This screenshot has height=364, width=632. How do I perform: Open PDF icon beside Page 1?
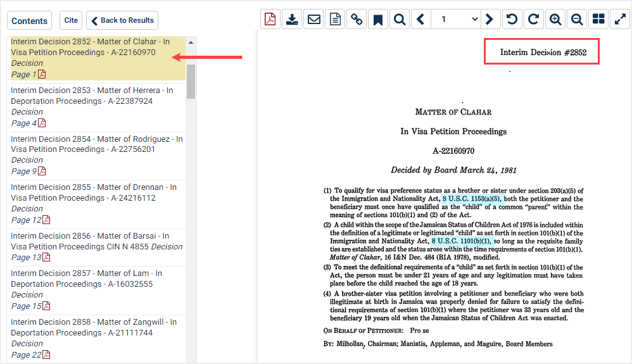point(42,74)
